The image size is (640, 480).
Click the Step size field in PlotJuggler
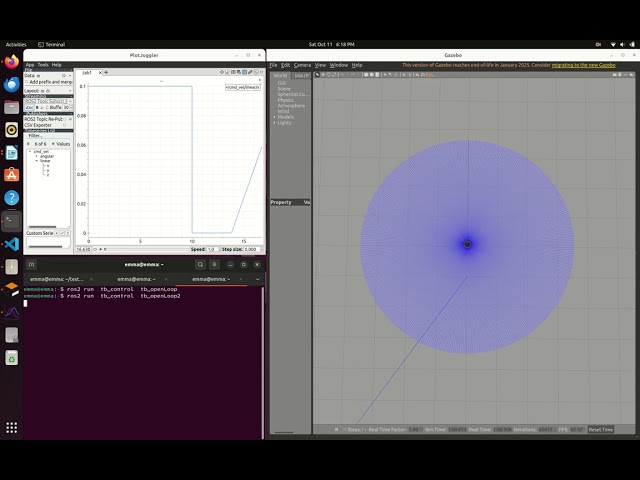[252, 249]
